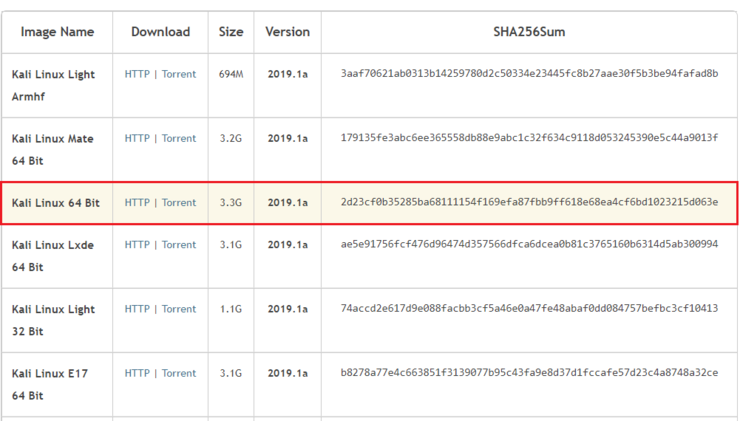
Task: Open HTTP link for Kali Linux E17 64 Bit
Action: click(137, 373)
